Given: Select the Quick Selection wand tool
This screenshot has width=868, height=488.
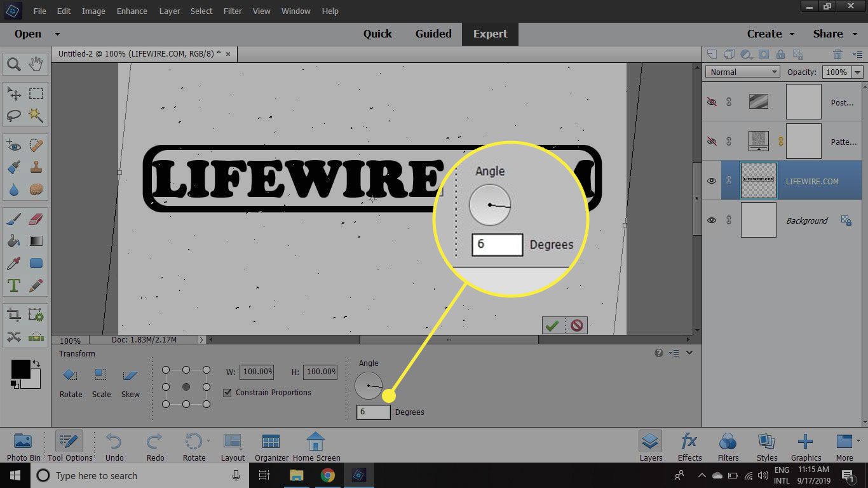Looking at the screenshot, I should 36,116.
